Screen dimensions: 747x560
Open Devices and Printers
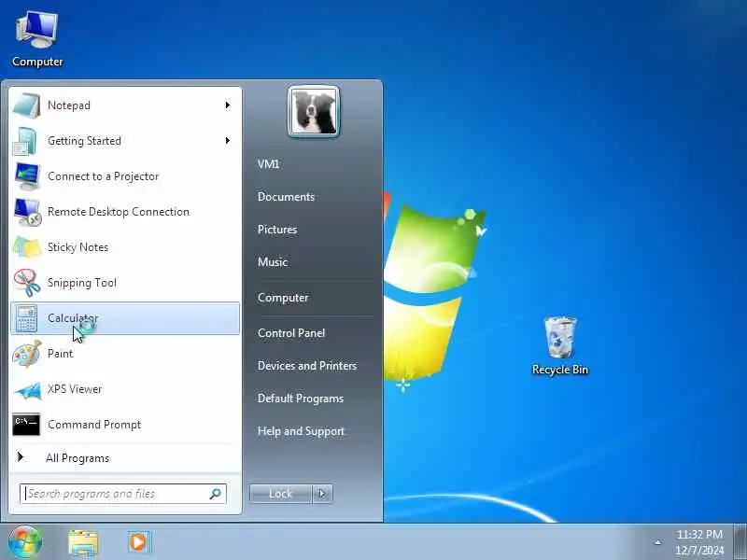click(x=307, y=366)
